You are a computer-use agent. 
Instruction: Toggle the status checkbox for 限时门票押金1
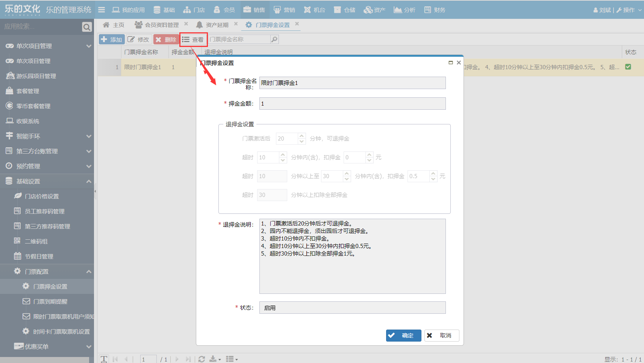[x=628, y=67]
